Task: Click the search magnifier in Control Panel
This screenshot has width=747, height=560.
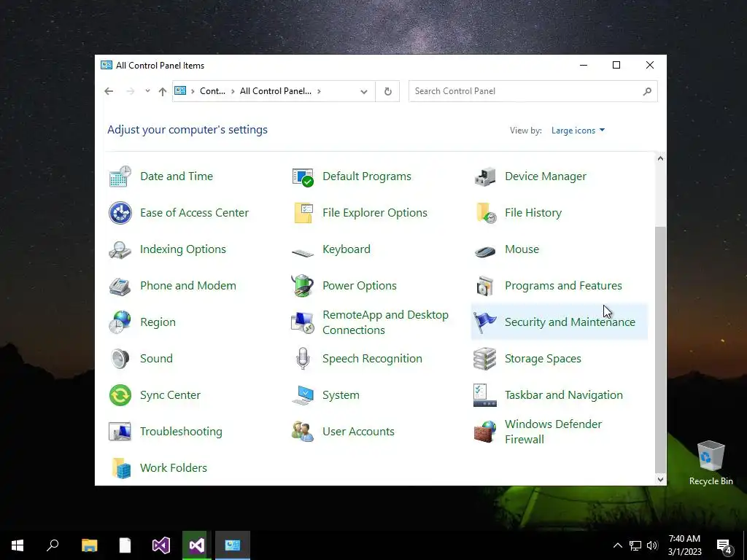Action: pos(647,91)
